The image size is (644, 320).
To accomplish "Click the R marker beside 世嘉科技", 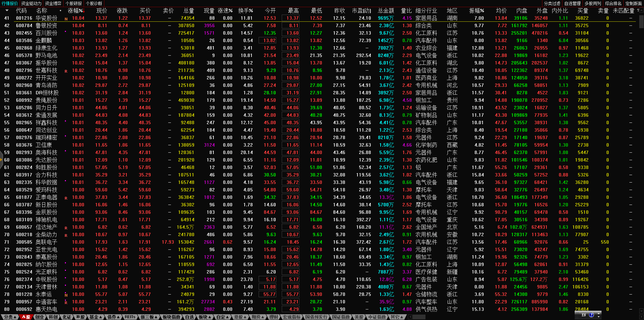I will pyautogui.click(x=66, y=71).
